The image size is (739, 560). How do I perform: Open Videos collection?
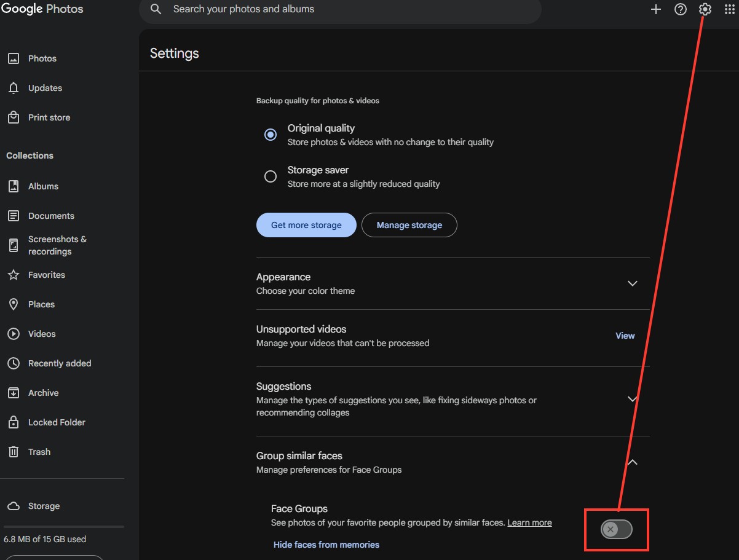[x=42, y=334]
